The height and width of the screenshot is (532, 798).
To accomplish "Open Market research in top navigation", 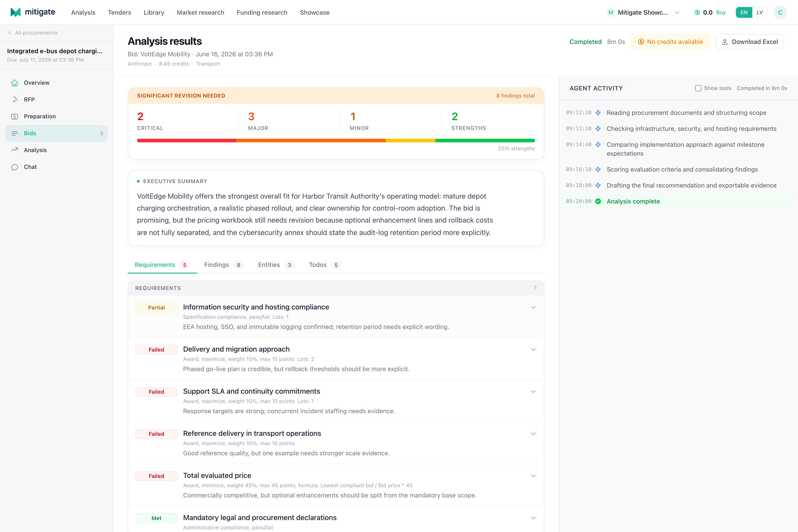I will point(200,13).
